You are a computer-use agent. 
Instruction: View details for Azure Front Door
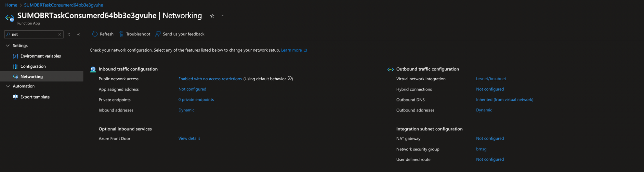tap(189, 139)
